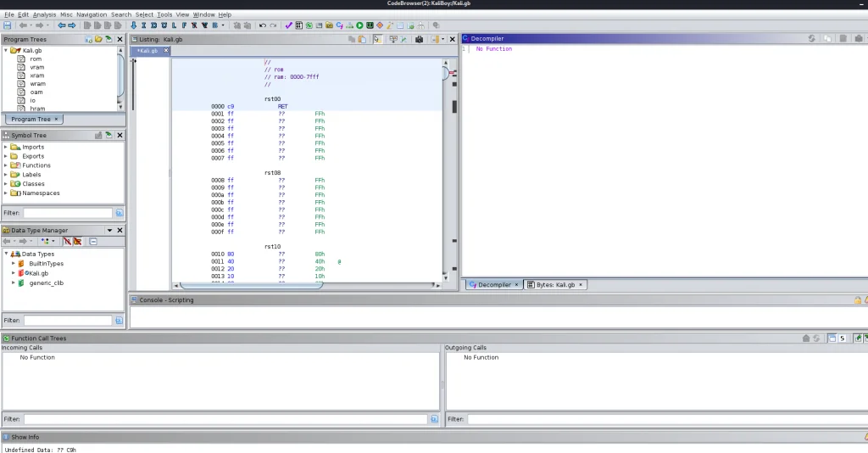Open program tree folder icon in Program Trees
The height and width of the screenshot is (453, 868).
click(98, 40)
